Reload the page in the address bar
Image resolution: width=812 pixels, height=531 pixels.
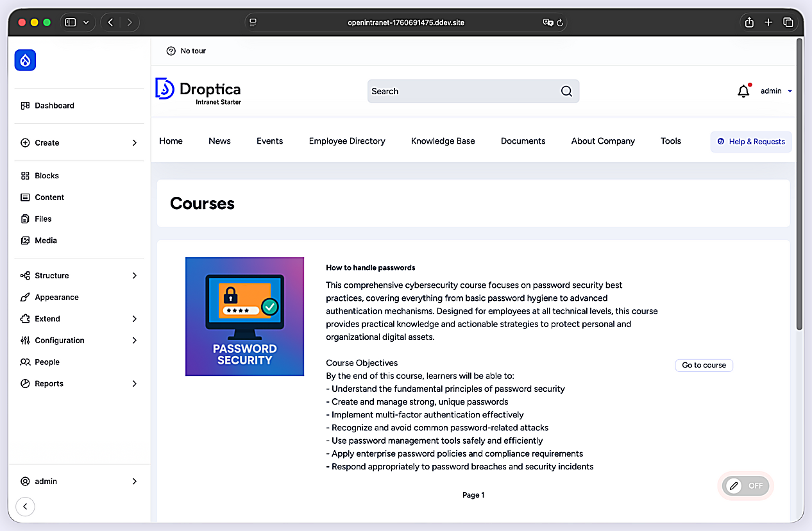(560, 22)
